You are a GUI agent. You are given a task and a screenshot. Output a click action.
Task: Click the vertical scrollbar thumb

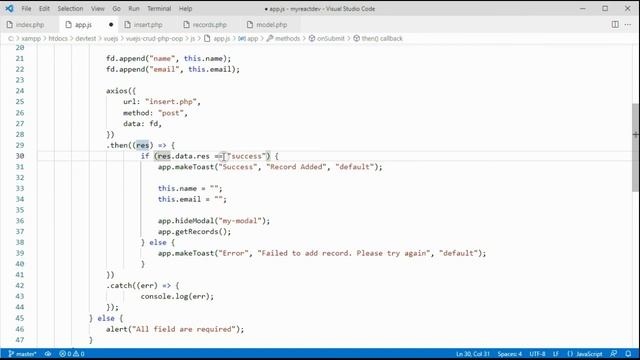(x=636, y=147)
